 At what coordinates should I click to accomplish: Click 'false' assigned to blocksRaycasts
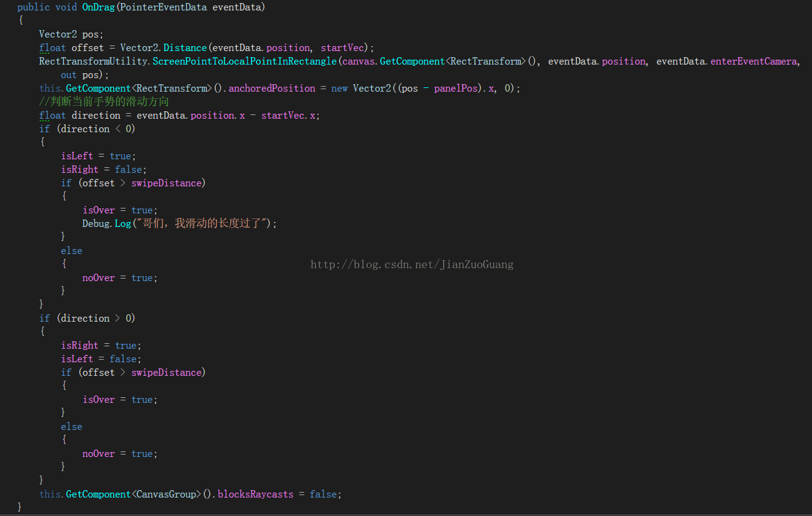tap(323, 494)
